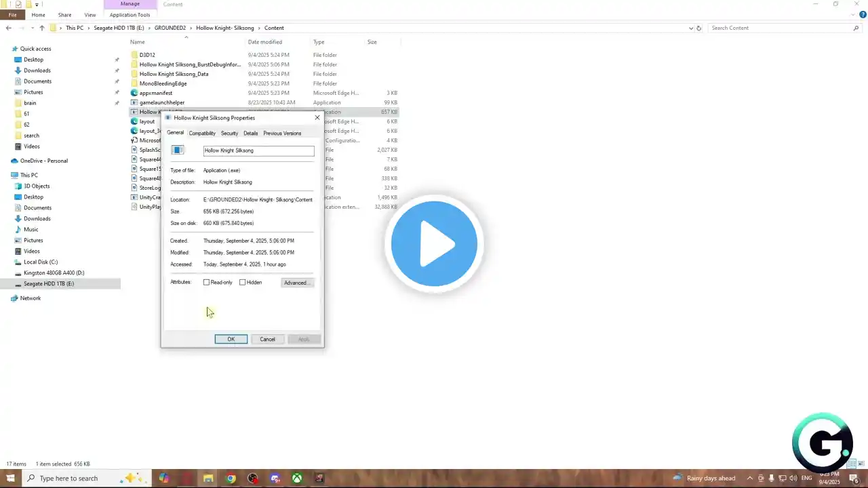868x488 pixels.
Task: Select 'GROUNDED2' in address breadcrumb
Action: pyautogui.click(x=170, y=28)
